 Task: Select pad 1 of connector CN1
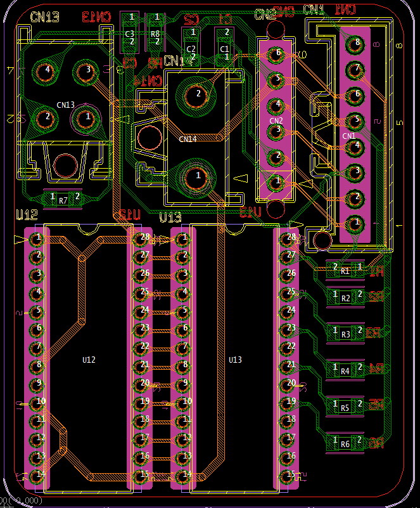click(356, 222)
